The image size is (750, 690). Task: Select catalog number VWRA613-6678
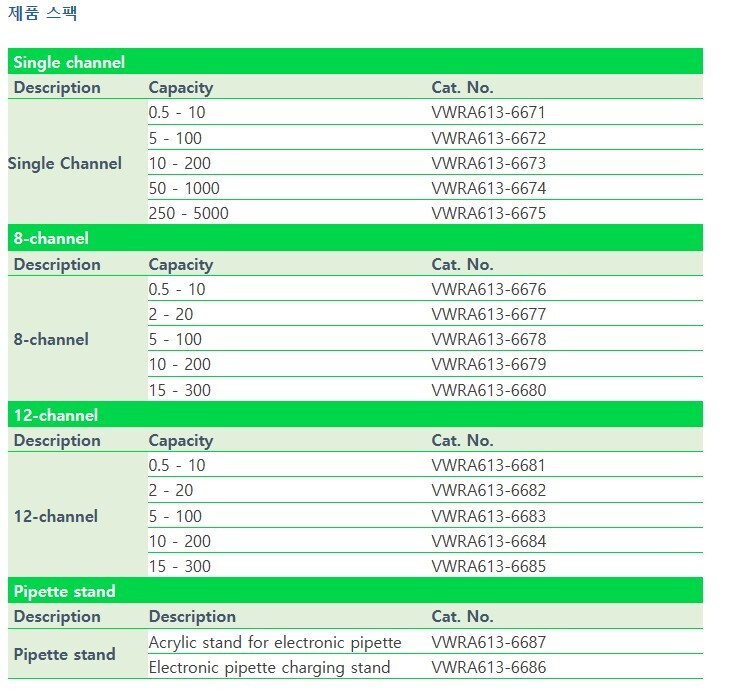pyautogui.click(x=488, y=339)
